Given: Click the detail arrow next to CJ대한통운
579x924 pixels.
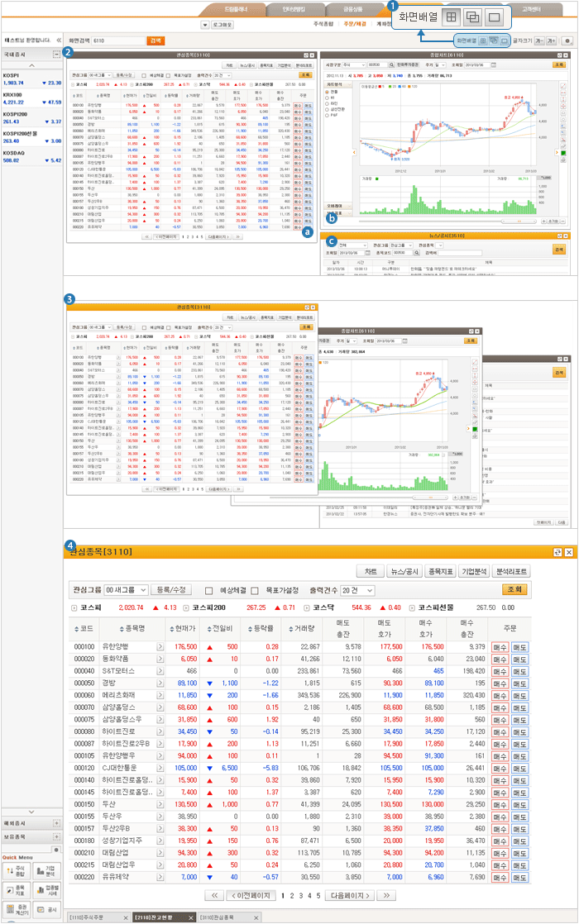Looking at the screenshot, I should click(x=160, y=769).
